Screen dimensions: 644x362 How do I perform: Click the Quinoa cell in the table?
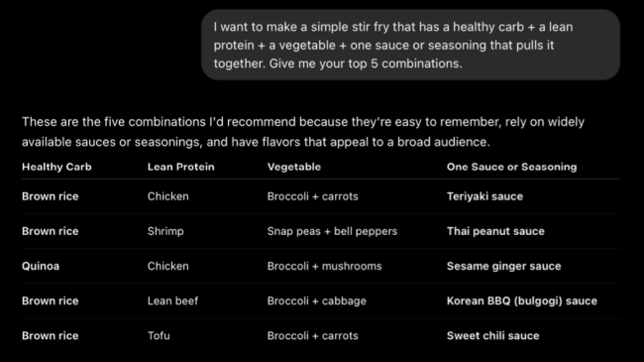coord(41,266)
